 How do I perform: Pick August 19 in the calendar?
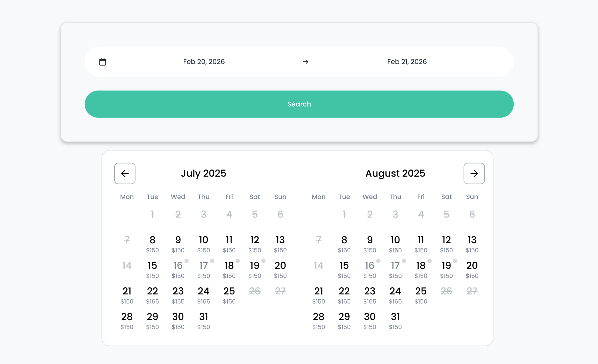tap(446, 269)
